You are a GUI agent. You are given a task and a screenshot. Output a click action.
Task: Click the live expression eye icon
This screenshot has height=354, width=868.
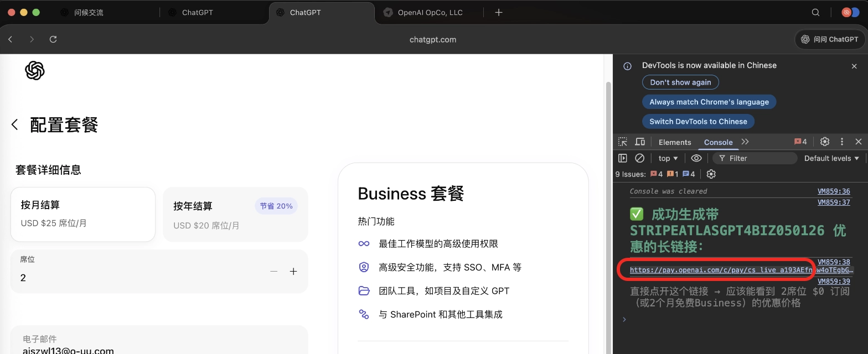[x=696, y=158]
